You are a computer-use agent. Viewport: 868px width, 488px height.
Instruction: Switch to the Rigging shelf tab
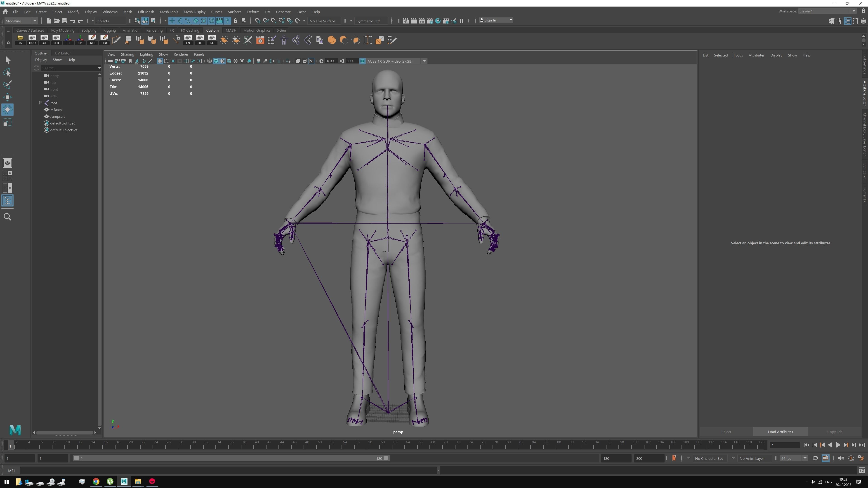pos(109,30)
